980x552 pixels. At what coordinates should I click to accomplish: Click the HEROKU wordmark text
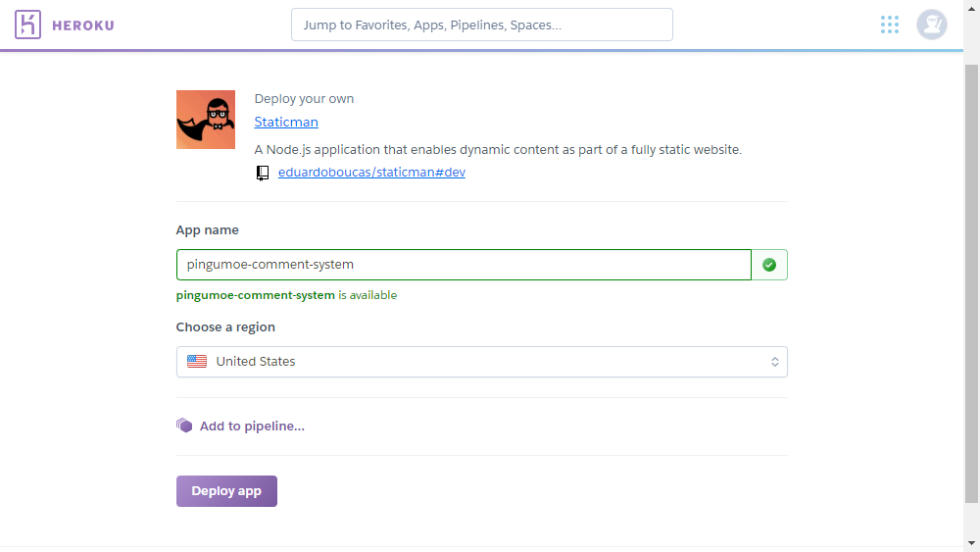click(83, 25)
